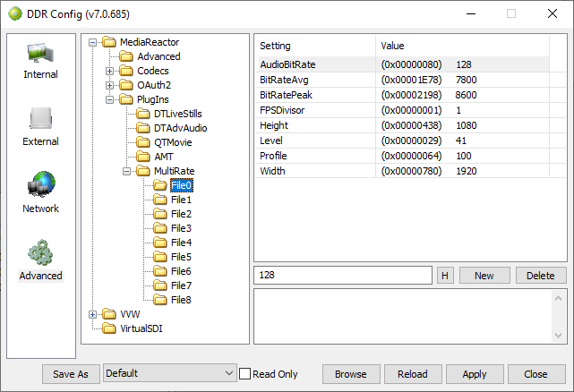Click the description box scroll up arrow
Screen dimensions: 574x392
(x=558, y=298)
